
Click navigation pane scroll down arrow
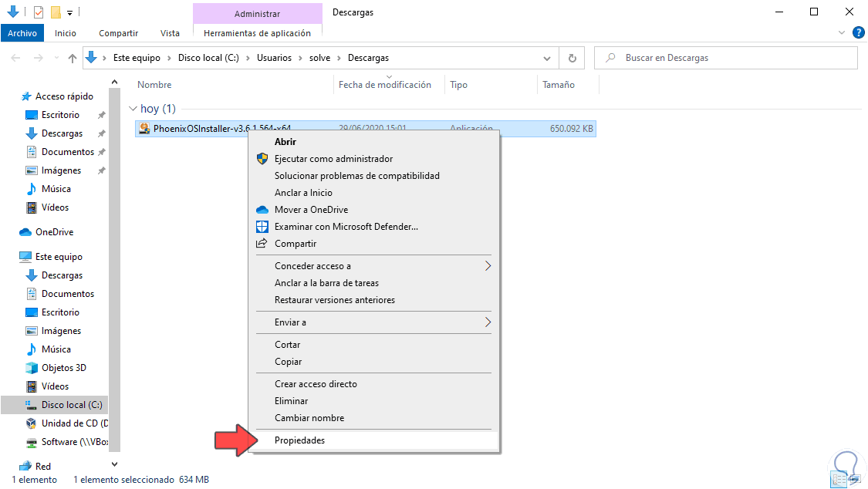coord(115,464)
